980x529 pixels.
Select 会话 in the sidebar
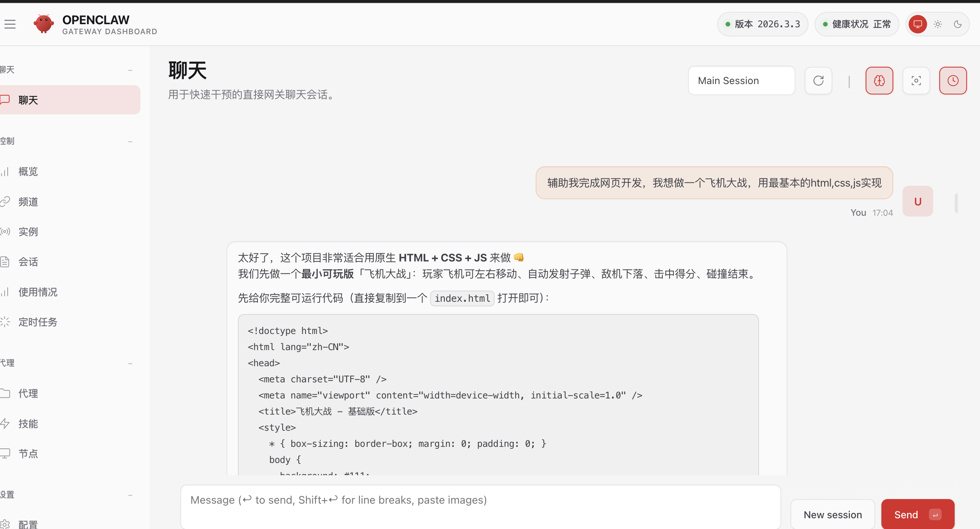[x=28, y=262]
